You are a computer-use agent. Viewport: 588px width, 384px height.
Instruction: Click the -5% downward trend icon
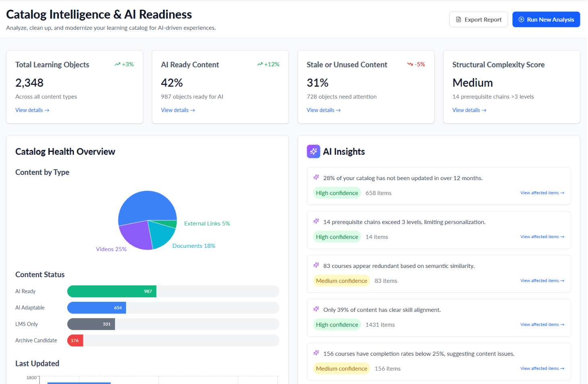point(410,64)
